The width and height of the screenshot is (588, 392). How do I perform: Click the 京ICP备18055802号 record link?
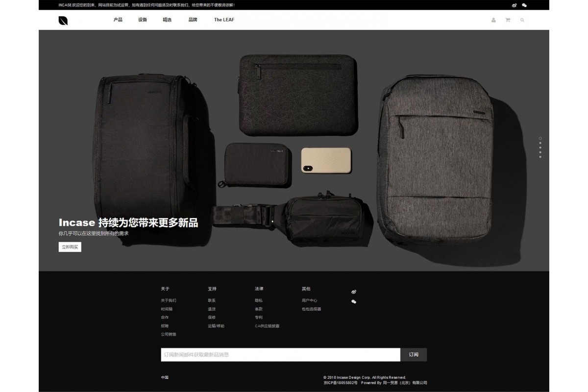(x=341, y=383)
